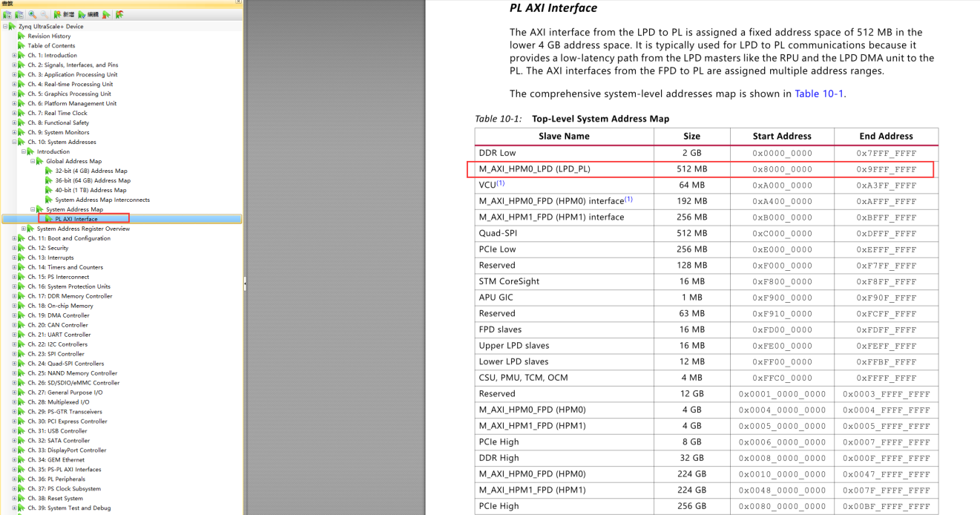This screenshot has height=515, width=980.
Task: Expand System Address Register Overview node
Action: pyautogui.click(x=23, y=229)
